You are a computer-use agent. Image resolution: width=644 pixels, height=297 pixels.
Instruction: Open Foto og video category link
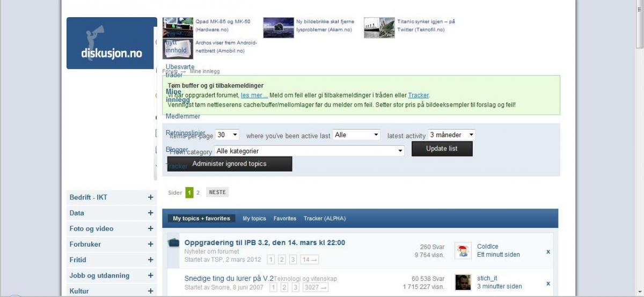(x=91, y=228)
